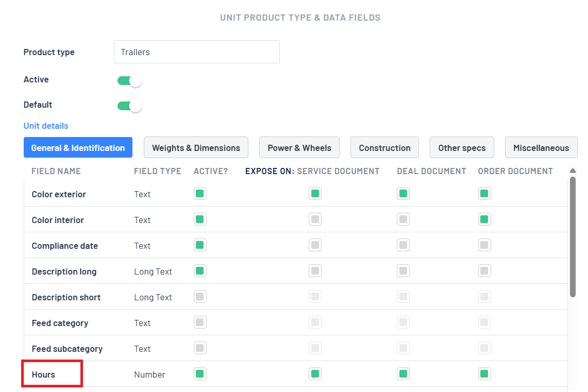
Task: Click the Product type input field
Action: click(x=196, y=52)
